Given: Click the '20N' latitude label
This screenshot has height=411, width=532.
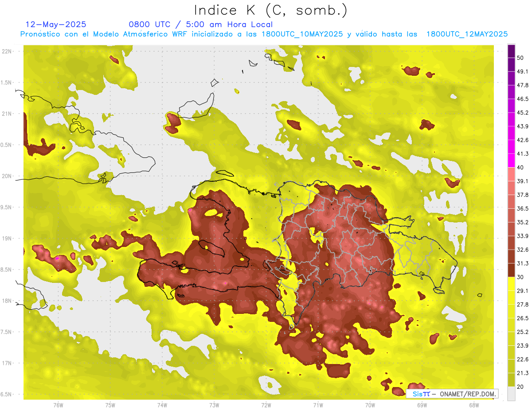Looking at the screenshot, I should [x=8, y=176].
